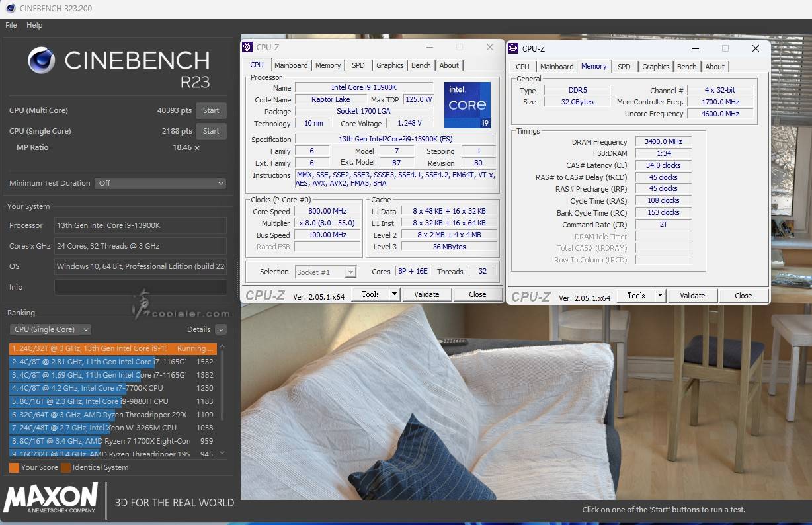Start the CPU (Multi Core) test
812x525 pixels.
click(x=211, y=110)
